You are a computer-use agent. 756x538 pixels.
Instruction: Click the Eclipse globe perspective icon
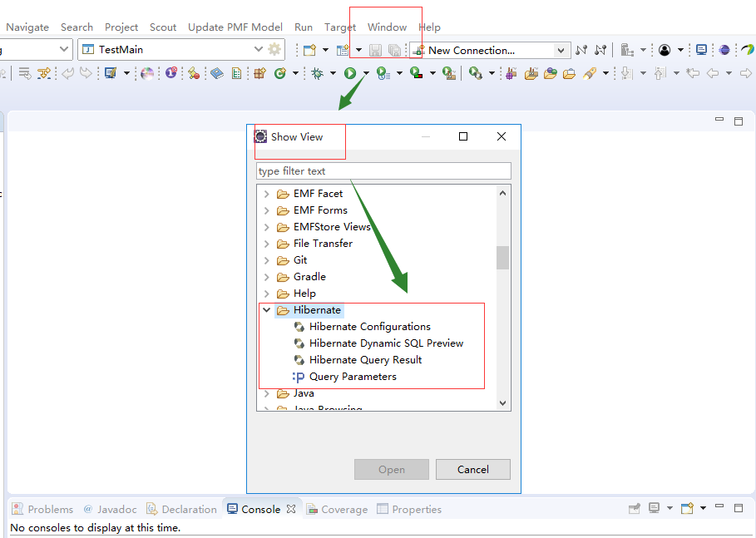[724, 50]
